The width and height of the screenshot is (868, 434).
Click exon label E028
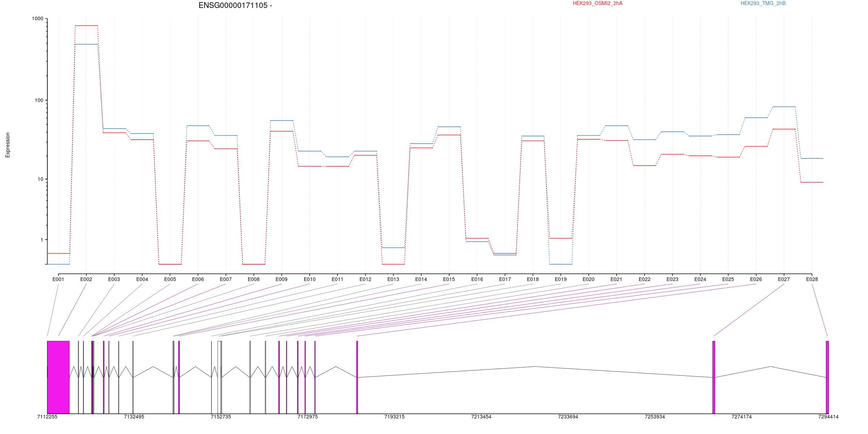(x=812, y=279)
